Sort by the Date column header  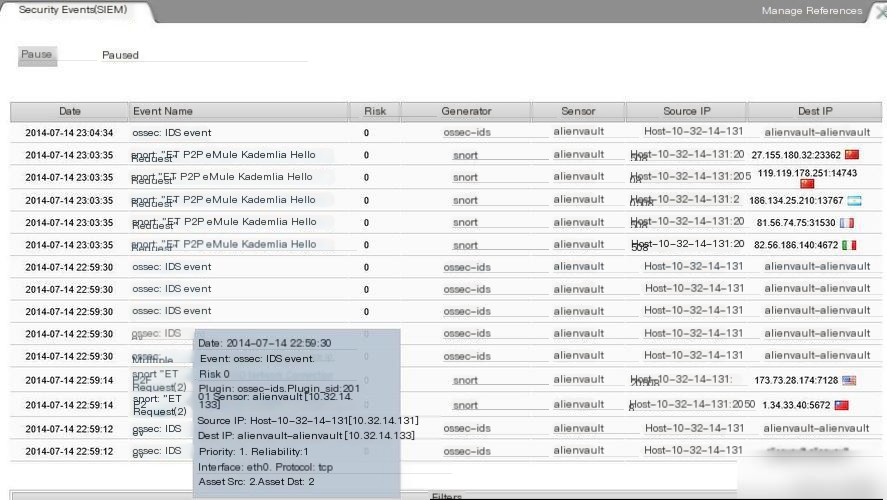tap(70, 111)
